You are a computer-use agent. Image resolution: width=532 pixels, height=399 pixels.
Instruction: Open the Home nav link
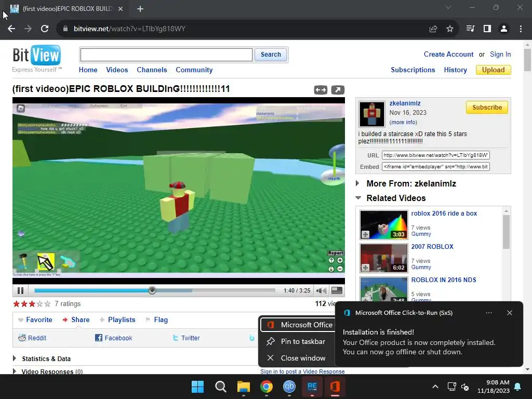(88, 70)
